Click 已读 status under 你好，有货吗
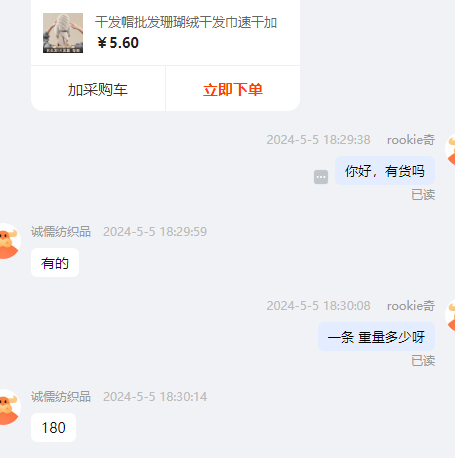Image resolution: width=455 pixels, height=458 pixels. [423, 195]
